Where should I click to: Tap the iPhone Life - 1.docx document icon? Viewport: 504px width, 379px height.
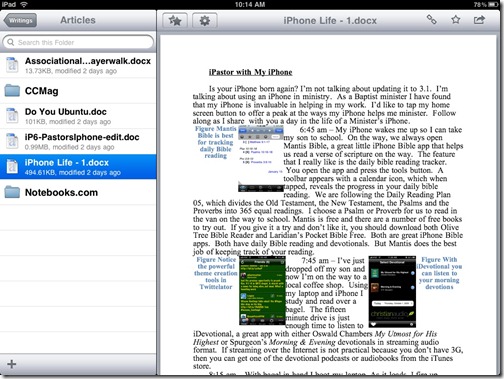12,167
